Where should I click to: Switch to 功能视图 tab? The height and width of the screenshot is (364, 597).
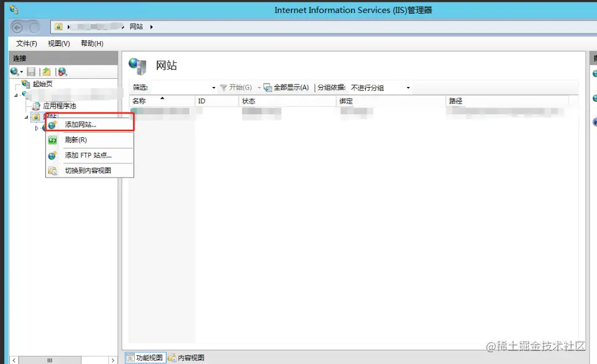click(x=145, y=358)
